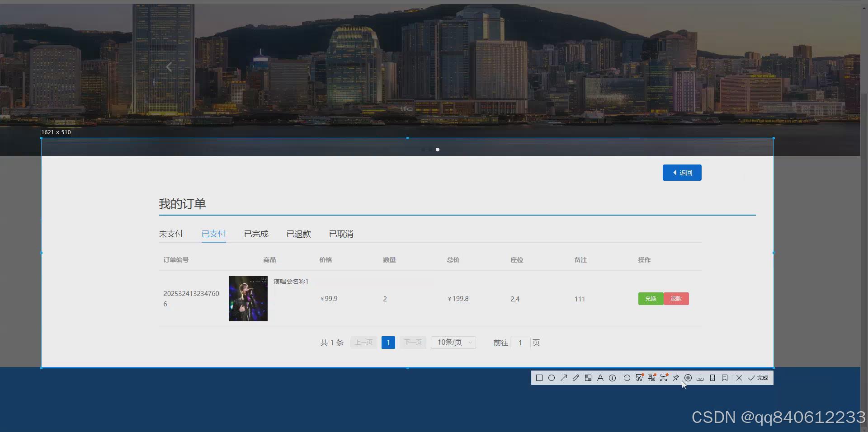
Task: Click order number 2025324132347606
Action: [191, 299]
